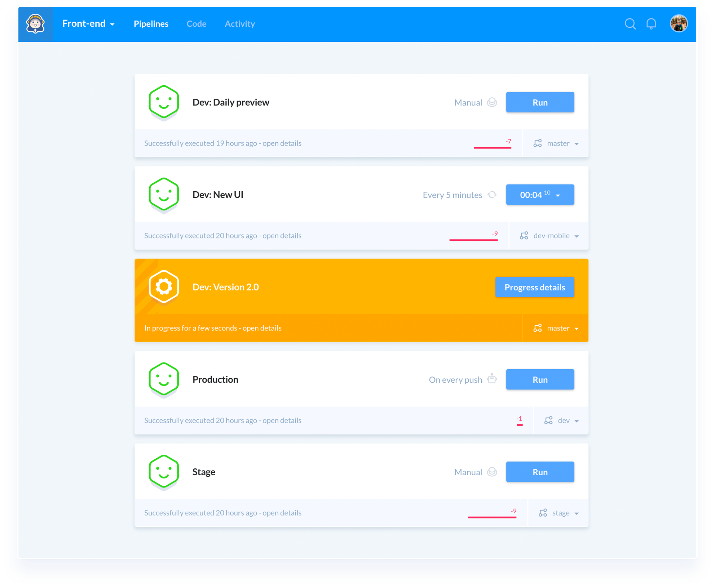Viewport: 715px width, 588px height.
Task: Switch to the Code tab
Action: (197, 24)
